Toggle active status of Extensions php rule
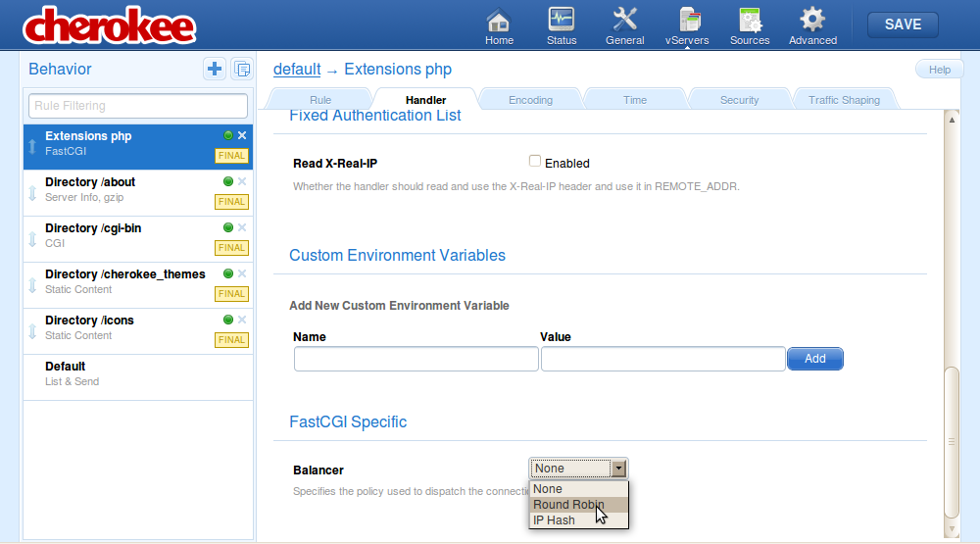The height and width of the screenshot is (544, 980). (228, 135)
